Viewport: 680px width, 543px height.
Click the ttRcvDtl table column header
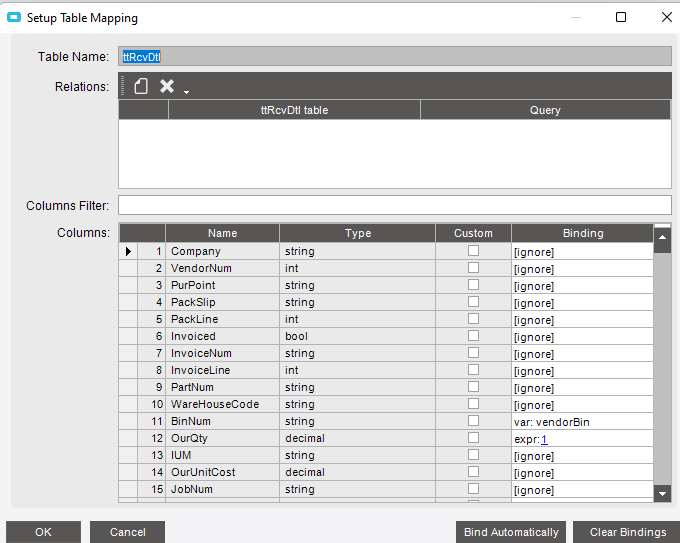coord(294,110)
